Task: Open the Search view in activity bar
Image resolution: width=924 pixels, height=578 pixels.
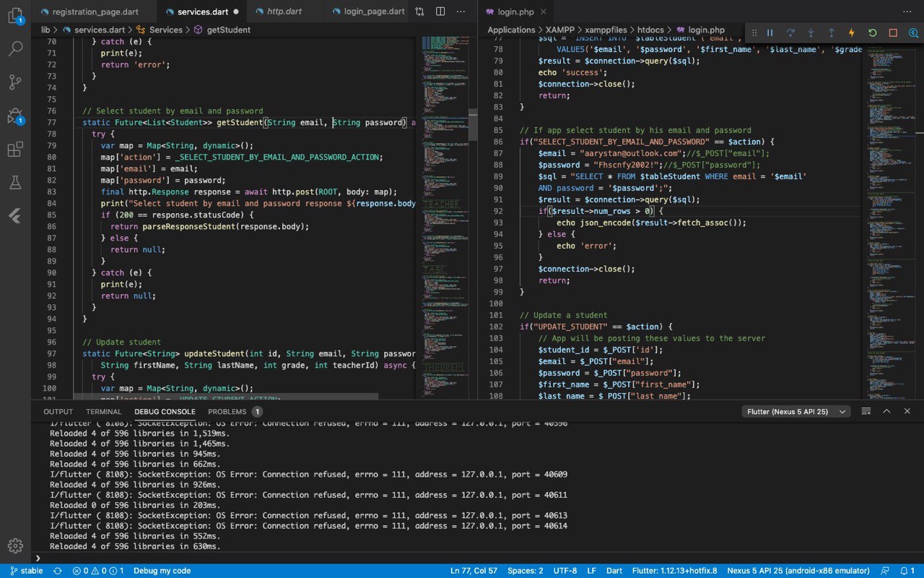Action: click(15, 49)
